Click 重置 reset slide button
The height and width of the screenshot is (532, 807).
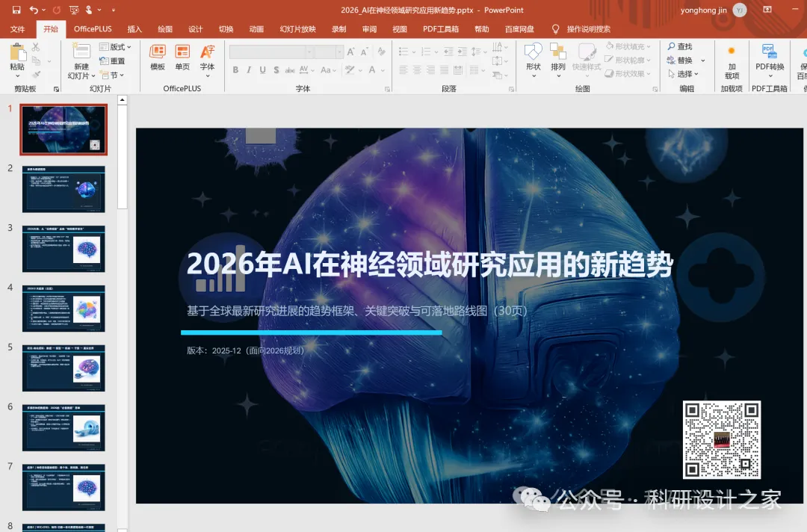point(112,61)
